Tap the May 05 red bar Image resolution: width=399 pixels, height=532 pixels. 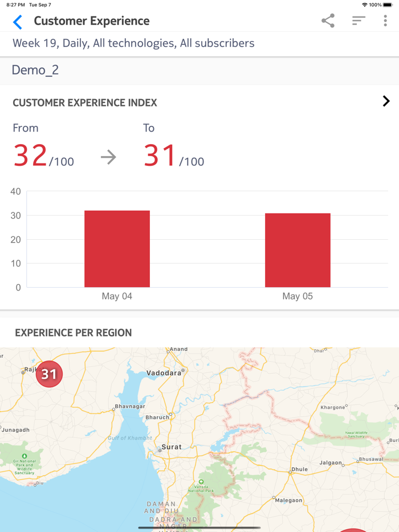pyautogui.click(x=298, y=250)
